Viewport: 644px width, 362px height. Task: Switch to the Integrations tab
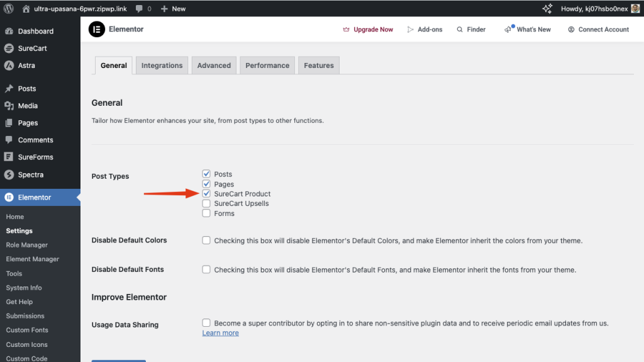[162, 65]
